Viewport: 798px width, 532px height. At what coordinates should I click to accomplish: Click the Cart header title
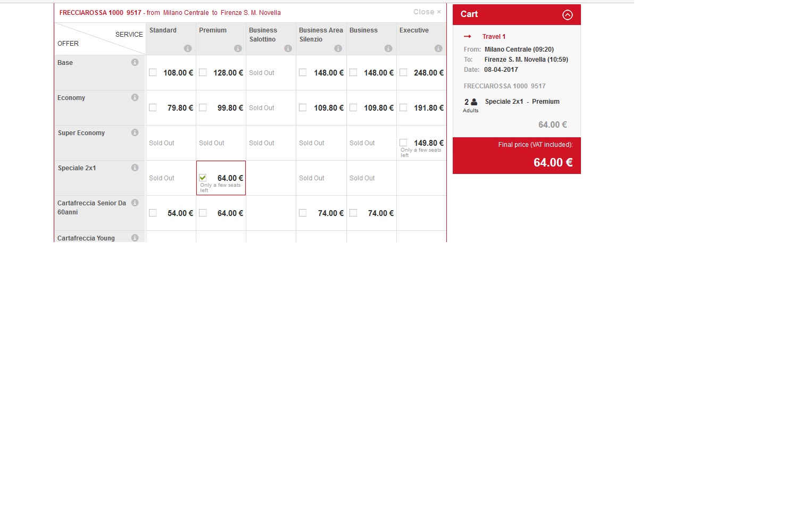(469, 14)
